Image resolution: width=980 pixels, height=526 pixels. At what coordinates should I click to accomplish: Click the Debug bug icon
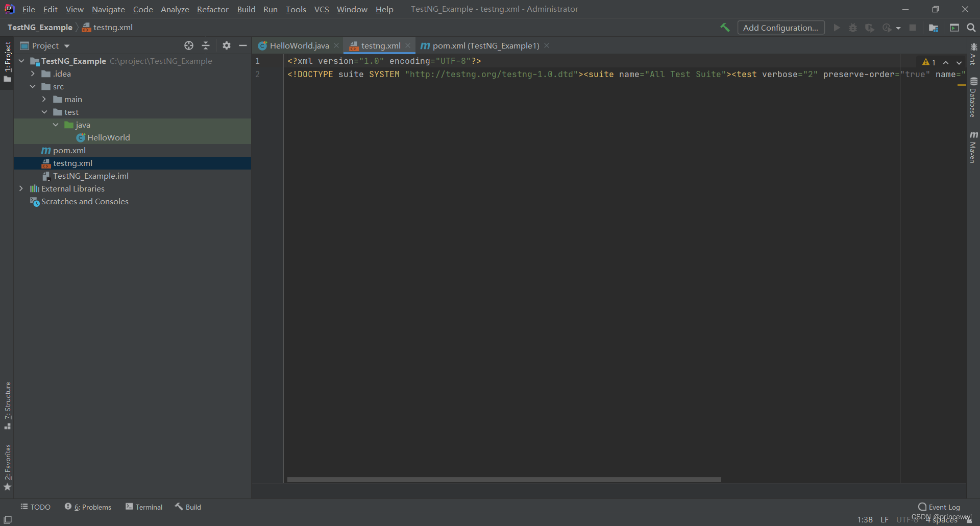pyautogui.click(x=853, y=28)
